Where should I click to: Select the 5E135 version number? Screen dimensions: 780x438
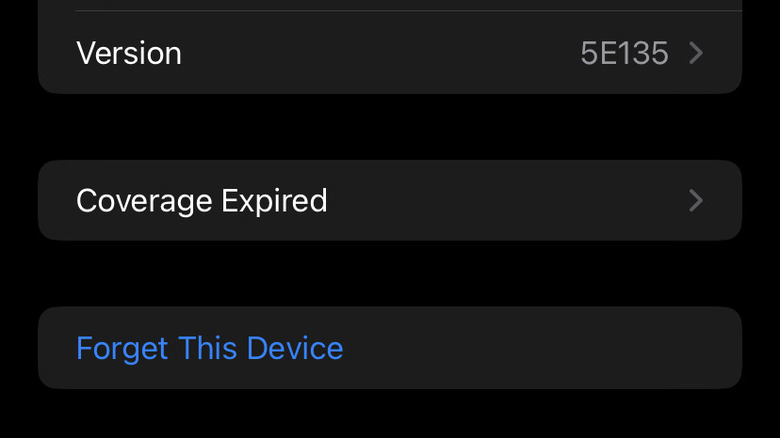(x=624, y=53)
